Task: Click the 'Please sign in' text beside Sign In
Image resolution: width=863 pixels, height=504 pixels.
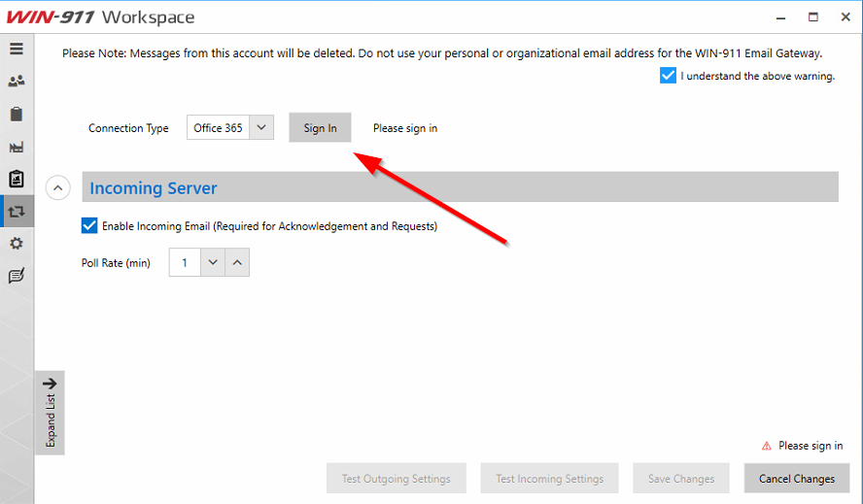Action: (405, 128)
